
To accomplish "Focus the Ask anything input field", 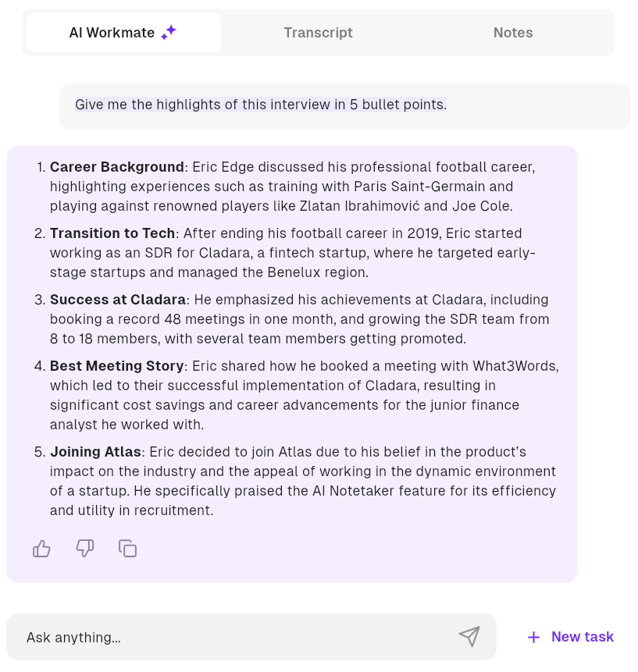I will [234, 637].
